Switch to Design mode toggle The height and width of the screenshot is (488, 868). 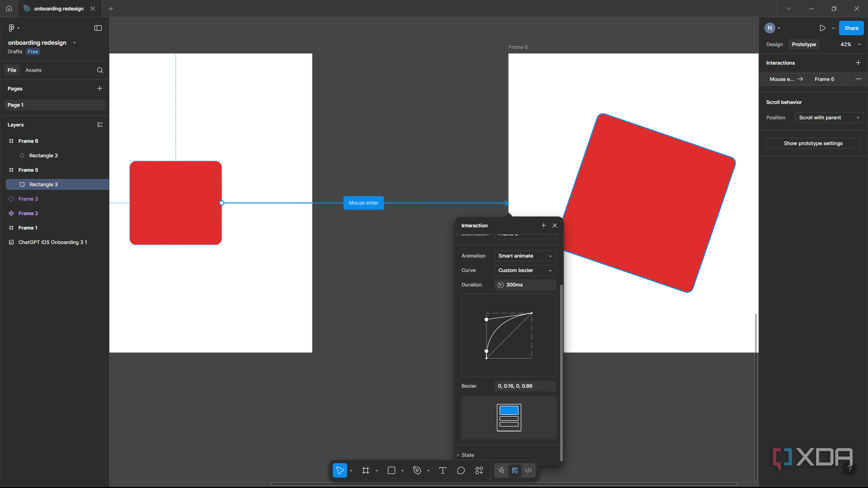pos(515,470)
